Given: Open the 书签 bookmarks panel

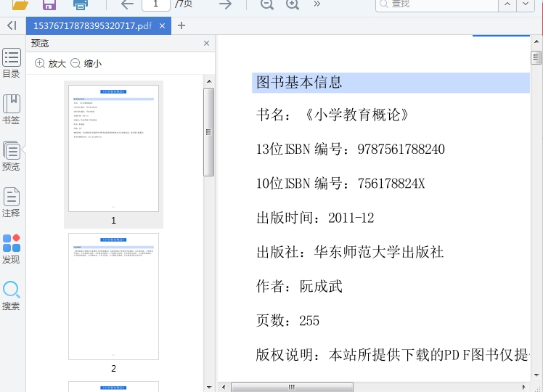Looking at the screenshot, I should pyautogui.click(x=12, y=110).
